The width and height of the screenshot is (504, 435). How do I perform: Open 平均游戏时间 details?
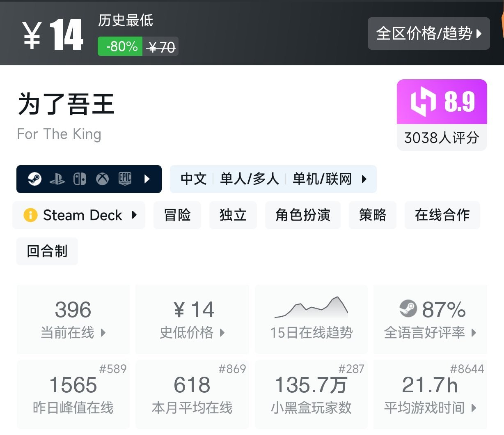pyautogui.click(x=430, y=394)
